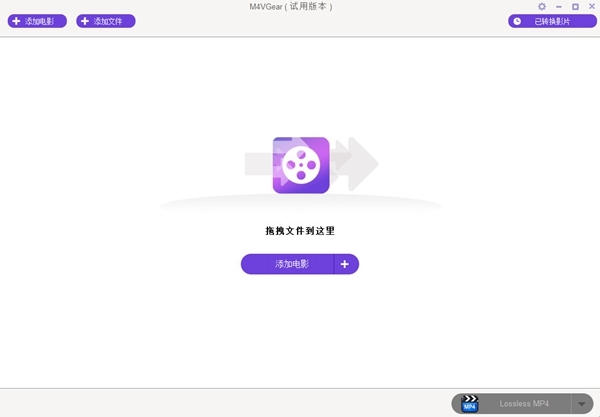Expand the output format dropdown arrow
The image size is (600, 417).
point(582,404)
